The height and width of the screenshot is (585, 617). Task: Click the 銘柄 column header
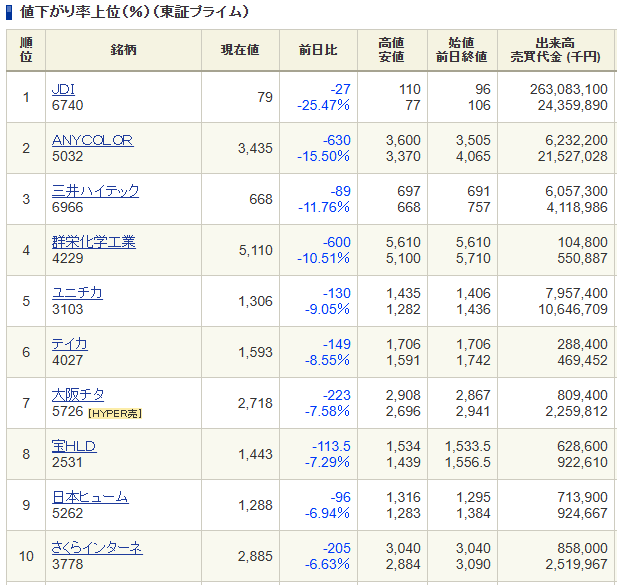click(123, 50)
